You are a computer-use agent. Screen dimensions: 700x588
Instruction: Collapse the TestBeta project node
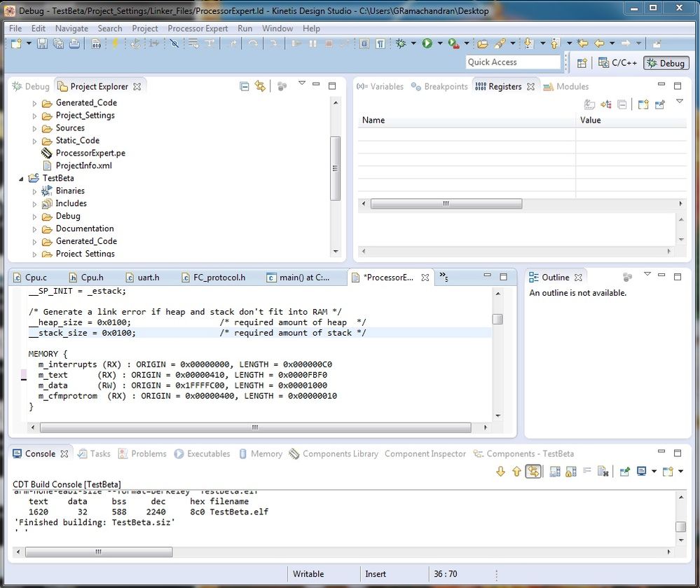tap(21, 179)
